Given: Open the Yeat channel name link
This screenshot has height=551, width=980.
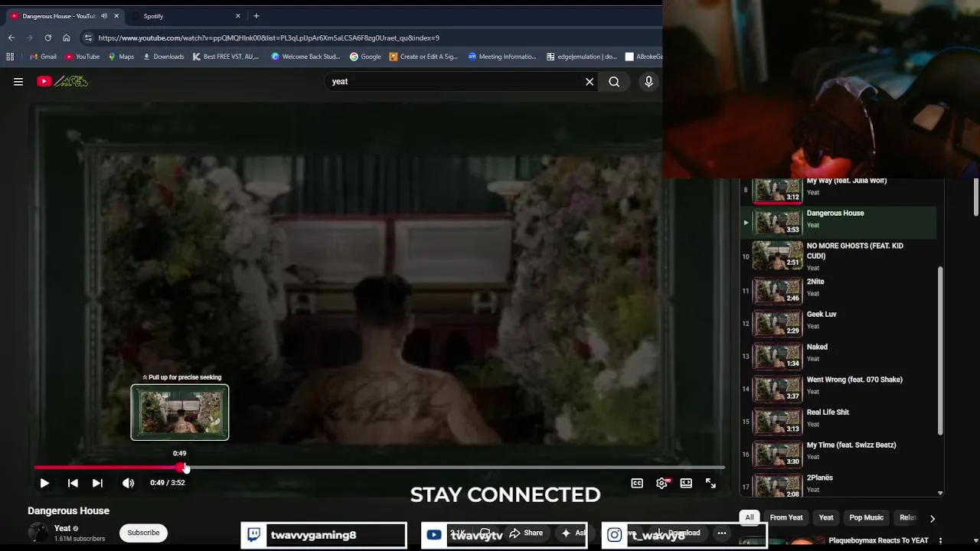Looking at the screenshot, I should [x=63, y=528].
